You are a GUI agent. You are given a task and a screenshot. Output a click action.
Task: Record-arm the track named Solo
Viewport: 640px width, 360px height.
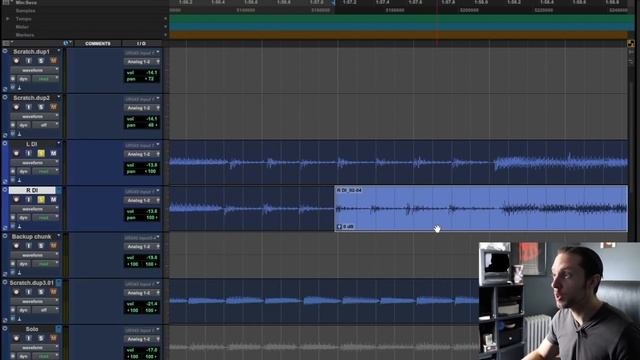pos(16,338)
